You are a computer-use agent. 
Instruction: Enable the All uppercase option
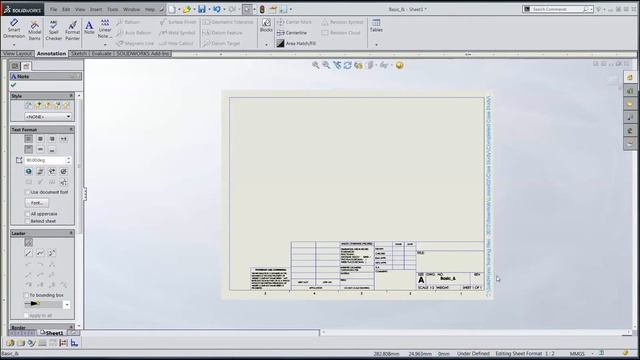pyautogui.click(x=28, y=214)
